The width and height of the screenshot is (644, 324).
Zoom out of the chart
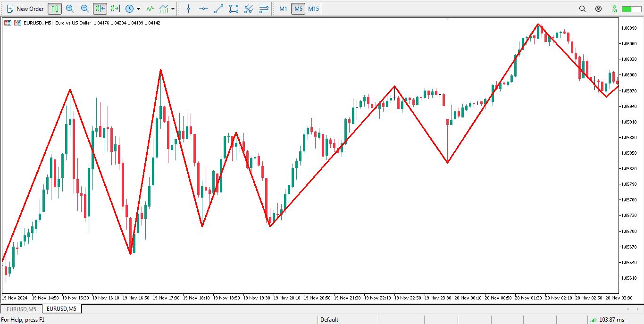pyautogui.click(x=85, y=8)
